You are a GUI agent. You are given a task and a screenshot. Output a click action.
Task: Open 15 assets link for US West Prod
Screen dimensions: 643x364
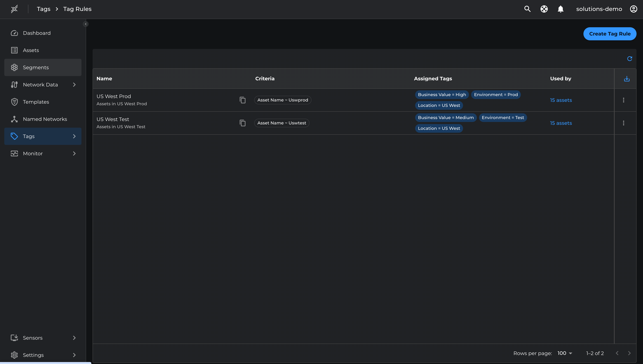click(561, 100)
